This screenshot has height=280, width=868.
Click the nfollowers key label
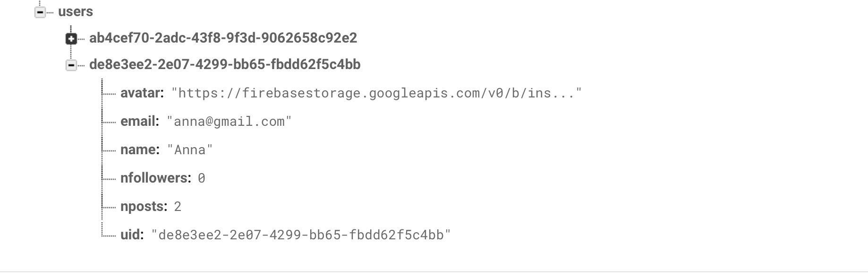point(156,178)
